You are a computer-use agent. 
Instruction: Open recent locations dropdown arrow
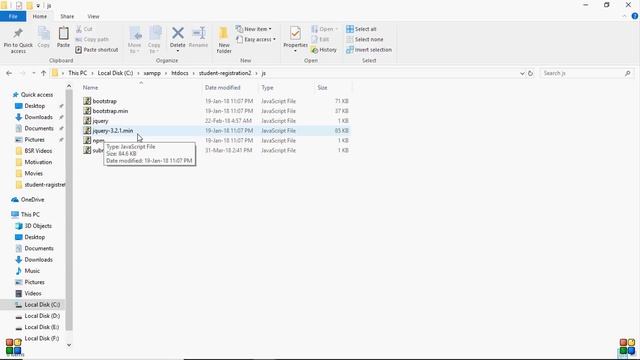33,73
